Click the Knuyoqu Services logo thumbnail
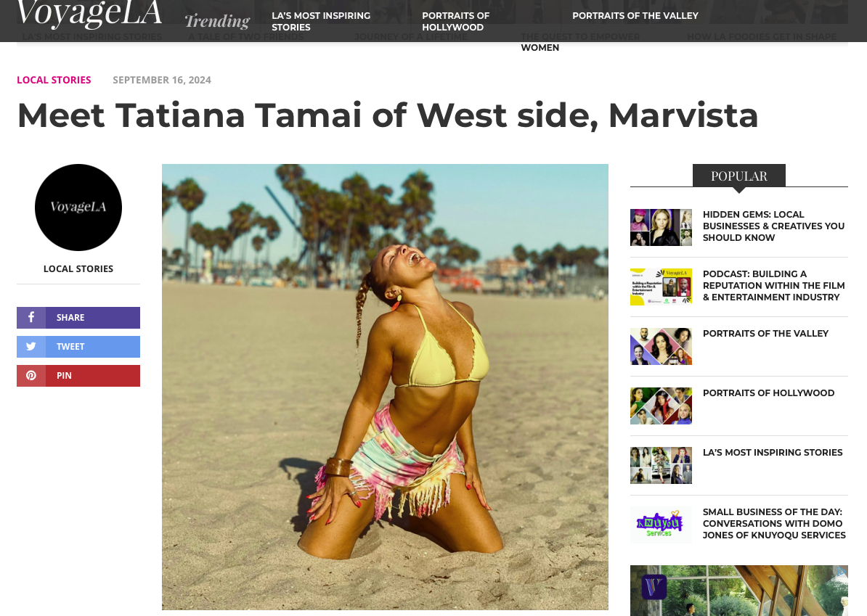 [x=661, y=525]
